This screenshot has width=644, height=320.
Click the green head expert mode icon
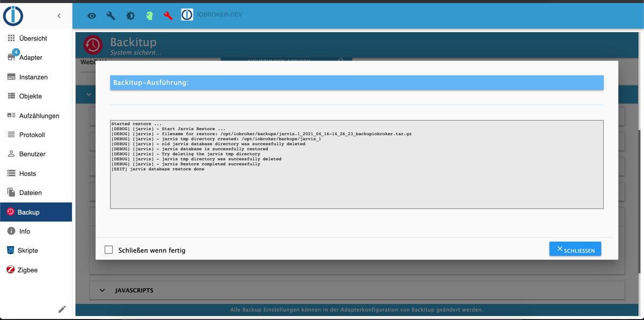[150, 16]
